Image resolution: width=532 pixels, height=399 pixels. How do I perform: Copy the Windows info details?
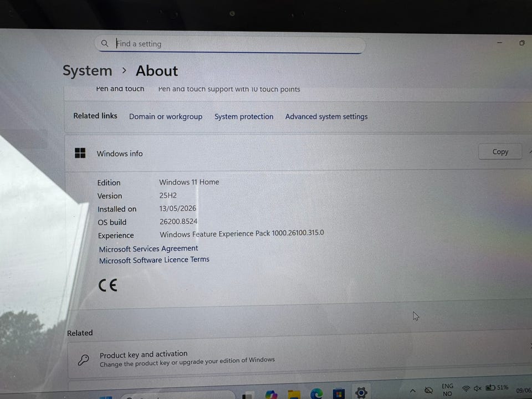click(x=500, y=152)
